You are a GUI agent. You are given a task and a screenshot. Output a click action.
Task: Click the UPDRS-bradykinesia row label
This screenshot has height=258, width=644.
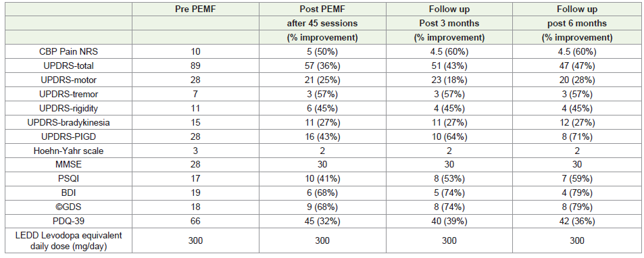click(x=68, y=123)
